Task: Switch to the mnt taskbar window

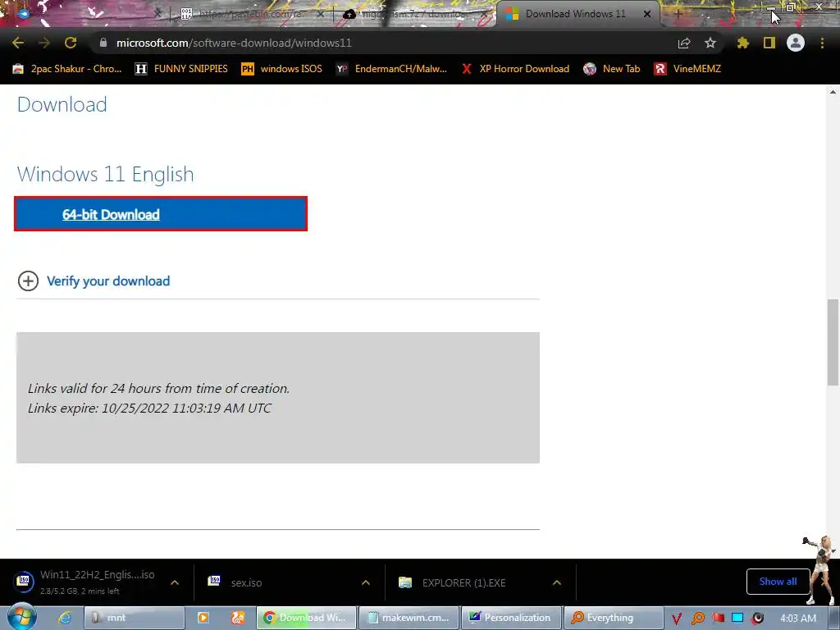Action: tap(135, 618)
